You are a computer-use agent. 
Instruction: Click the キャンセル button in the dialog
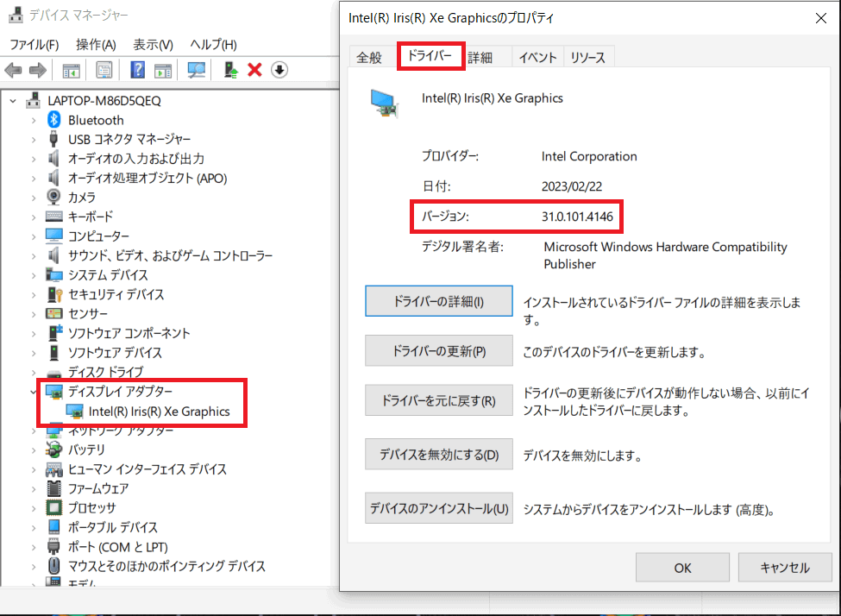click(x=784, y=568)
